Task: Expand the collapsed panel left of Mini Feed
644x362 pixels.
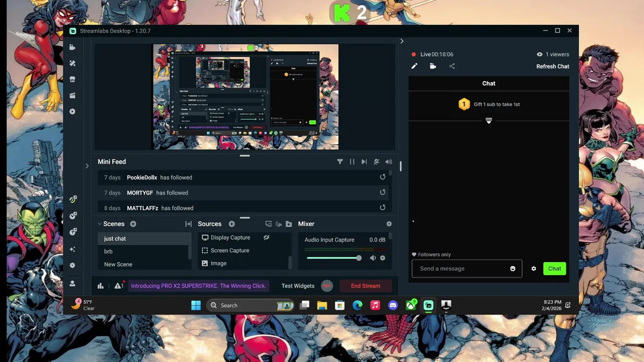Action: (87, 165)
